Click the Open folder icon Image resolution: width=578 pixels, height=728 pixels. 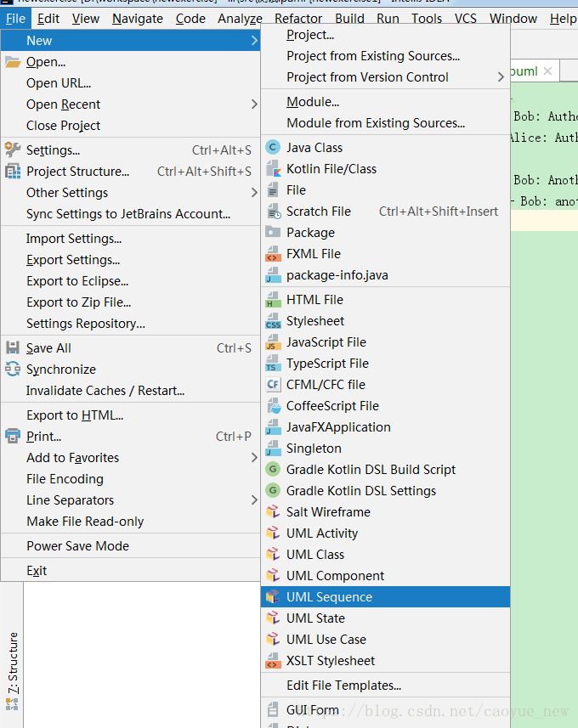[x=13, y=62]
